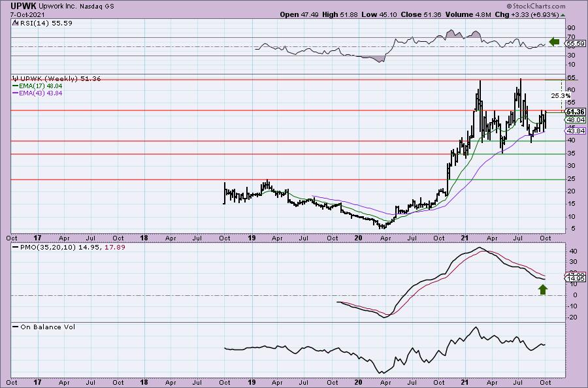Select the 7-Oct-2021 chart date
Viewport: 588px width, 388px height.
27,14
